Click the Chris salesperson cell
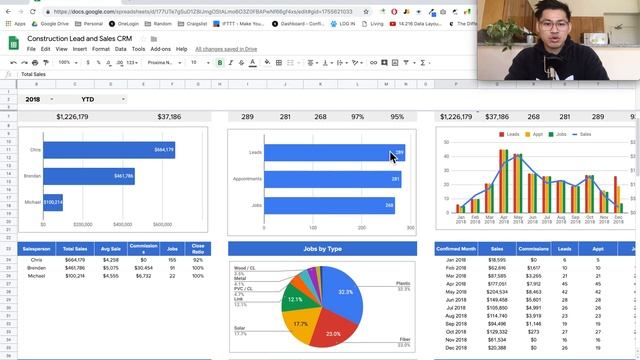The height and width of the screenshot is (360, 640). pyautogui.click(x=36, y=260)
